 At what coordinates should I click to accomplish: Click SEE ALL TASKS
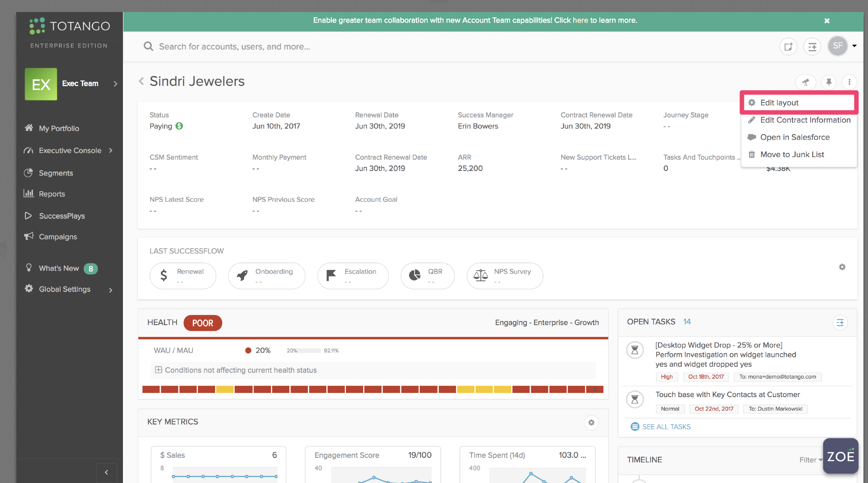coord(661,427)
